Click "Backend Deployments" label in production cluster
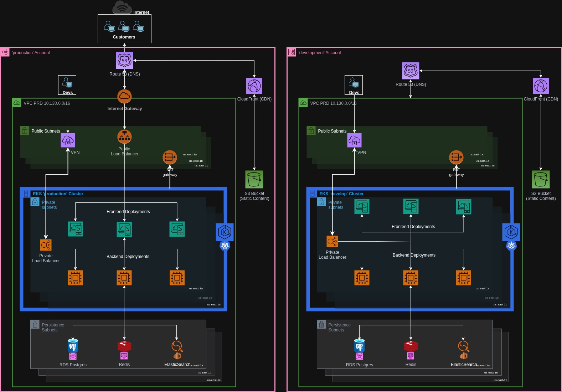 point(128,257)
